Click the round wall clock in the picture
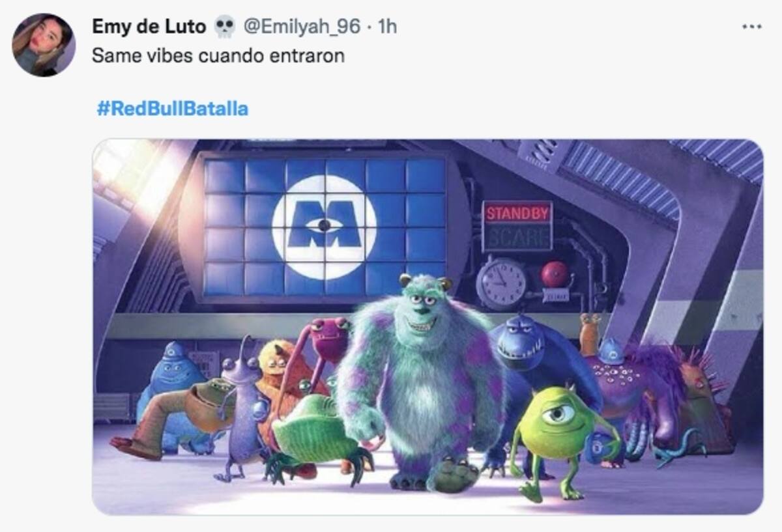This screenshot has width=782, height=532. 501,283
